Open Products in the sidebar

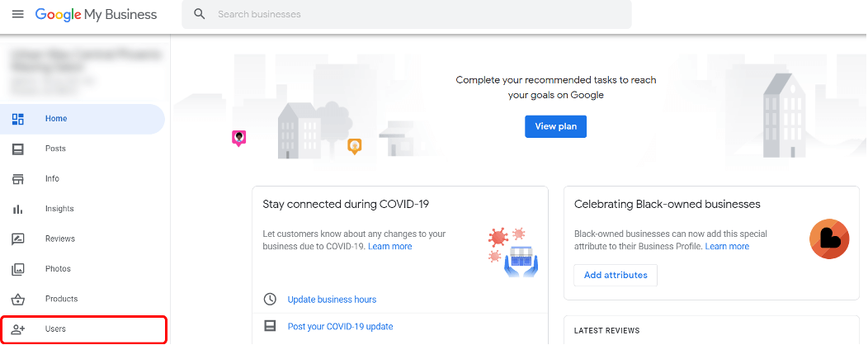83,299
